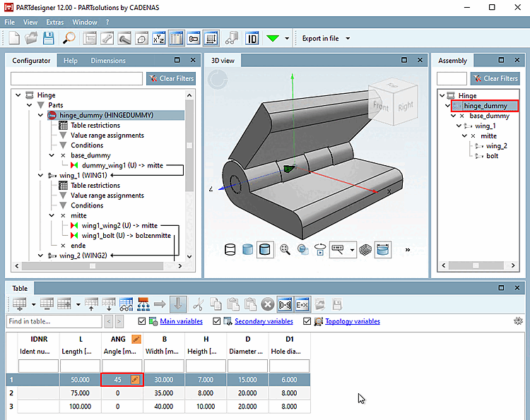Screen dimensions: 530x420
Task: Click the rotate animation icon in 3D view
Action: click(320, 249)
